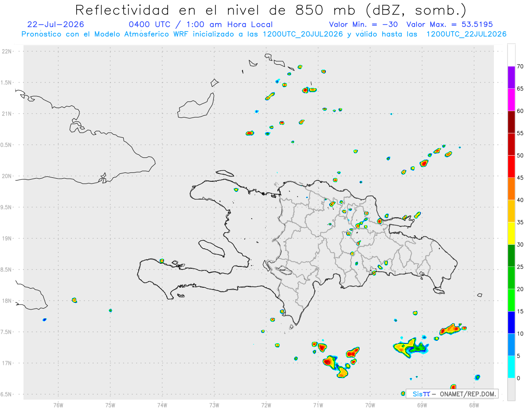Click the yellow 30–35 dBZ color band
532x411 pixels.
pos(511,233)
